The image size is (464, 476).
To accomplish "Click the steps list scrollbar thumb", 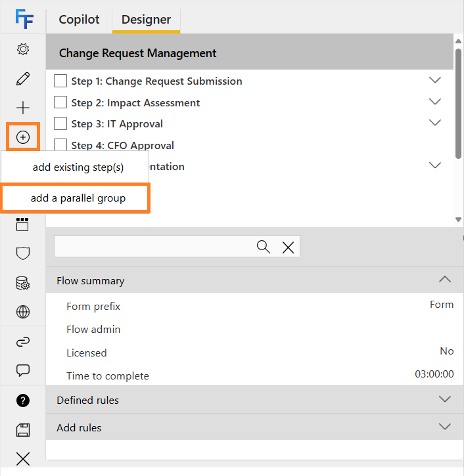I will click(x=459, y=103).
